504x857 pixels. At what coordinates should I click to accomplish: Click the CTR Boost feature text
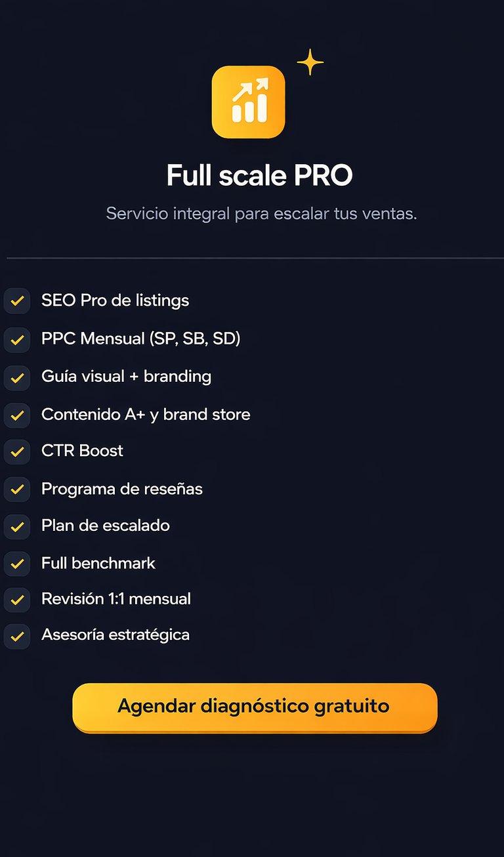pyautogui.click(x=82, y=451)
